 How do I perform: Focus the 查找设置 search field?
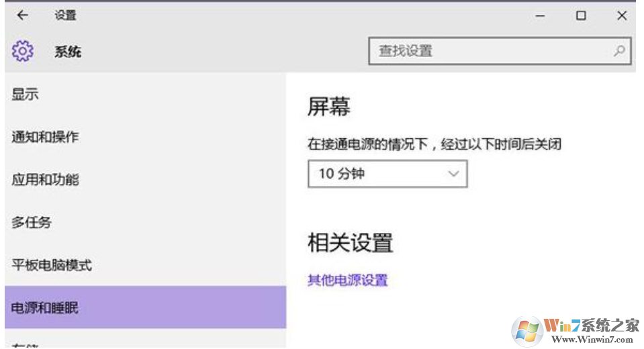pyautogui.click(x=500, y=51)
